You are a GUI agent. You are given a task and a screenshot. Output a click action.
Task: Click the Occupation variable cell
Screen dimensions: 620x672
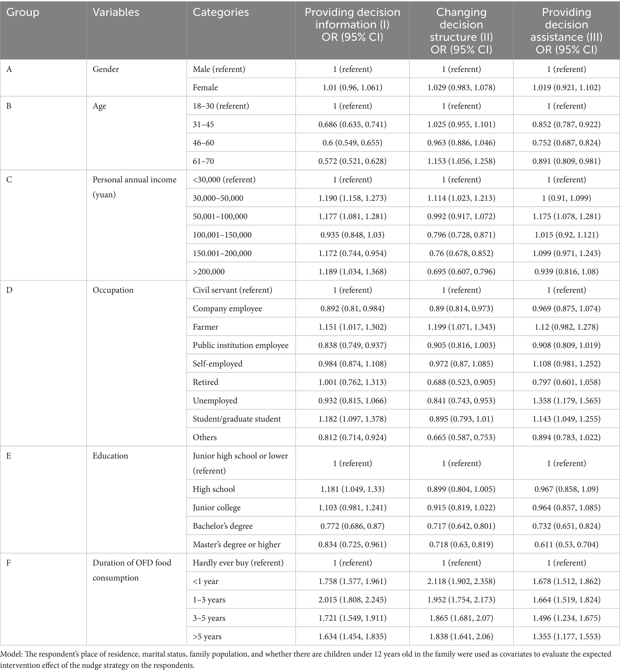tap(113, 290)
